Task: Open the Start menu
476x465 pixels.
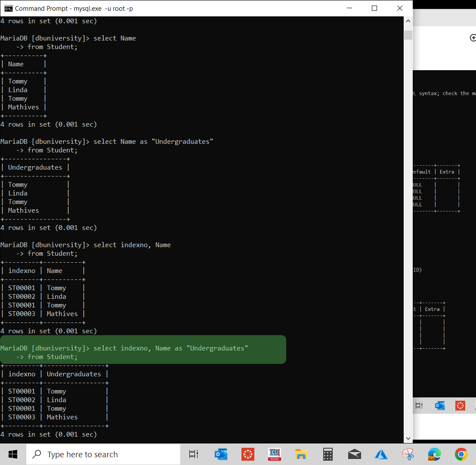Action: [x=12, y=454]
